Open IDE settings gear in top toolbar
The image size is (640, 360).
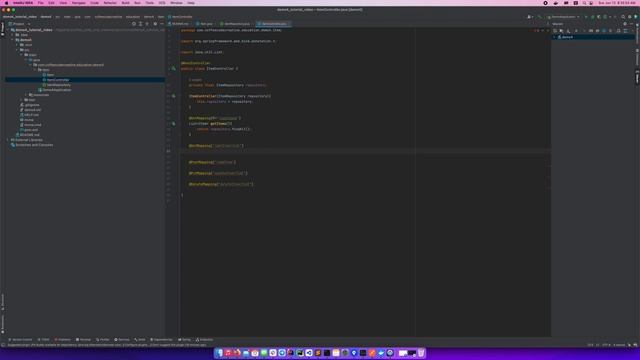point(630,17)
